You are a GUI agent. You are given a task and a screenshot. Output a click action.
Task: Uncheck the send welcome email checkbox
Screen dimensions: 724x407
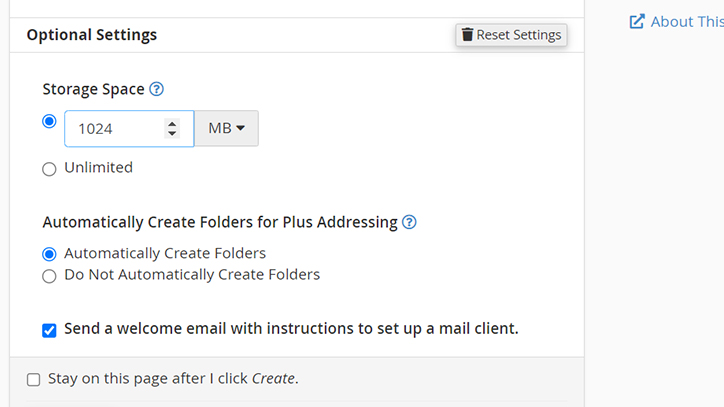point(49,330)
